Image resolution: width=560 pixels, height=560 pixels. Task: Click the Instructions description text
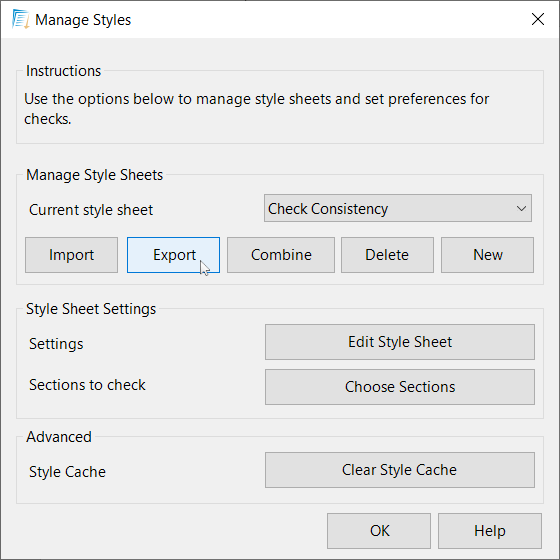point(256,109)
